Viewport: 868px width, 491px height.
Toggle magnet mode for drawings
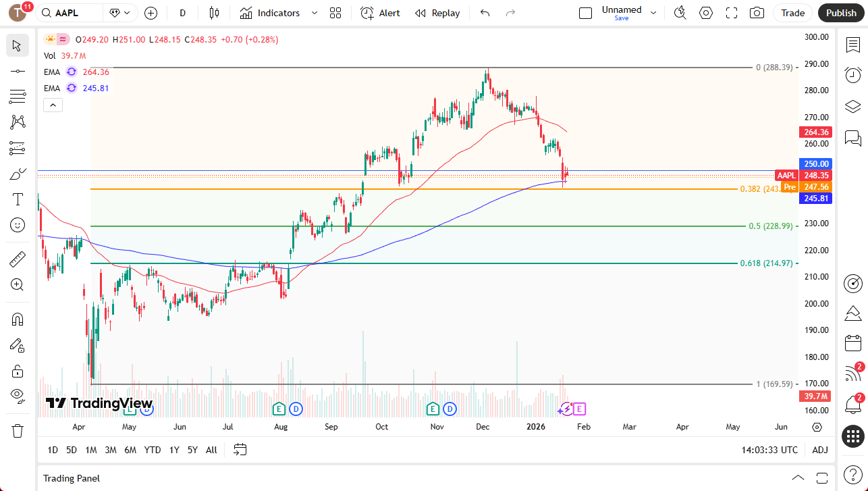click(18, 319)
